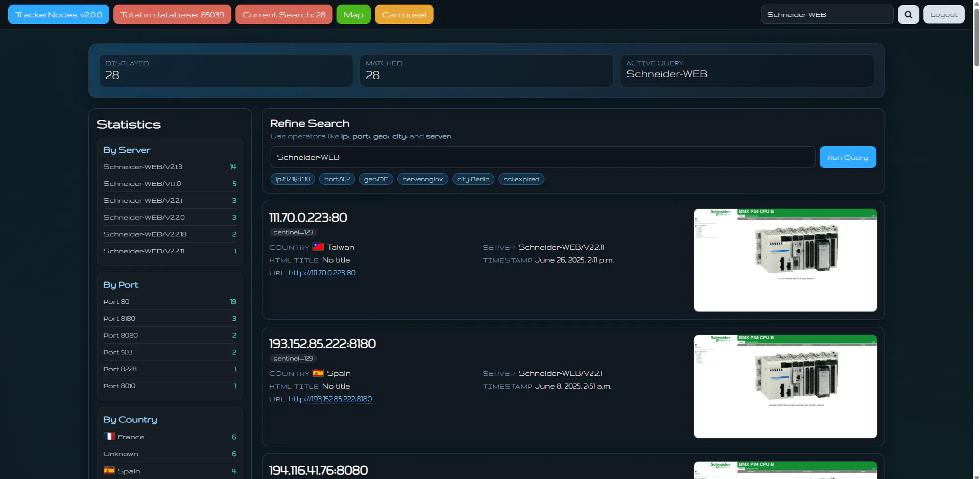Screen dimensions: 980x479
Task: Open the Map view
Action: 353,14
